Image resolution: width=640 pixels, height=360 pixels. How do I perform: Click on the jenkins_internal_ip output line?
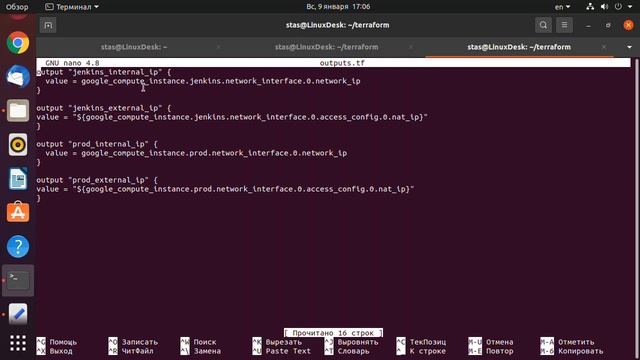click(104, 72)
